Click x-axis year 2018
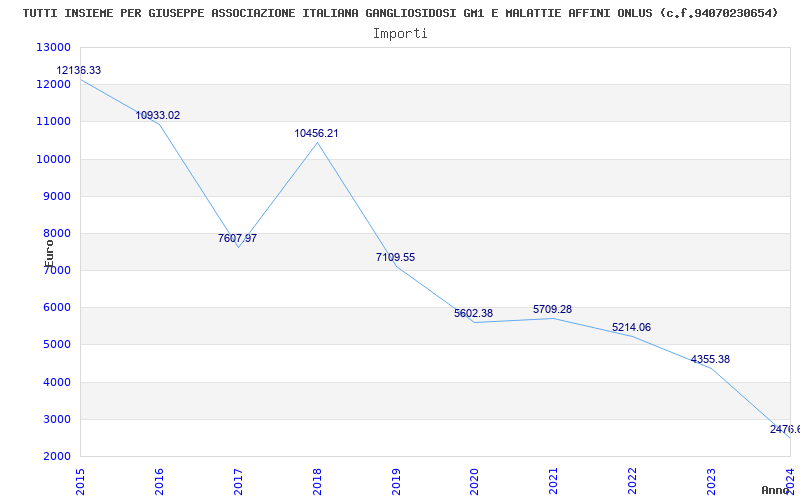This screenshot has width=800, height=500. [317, 481]
